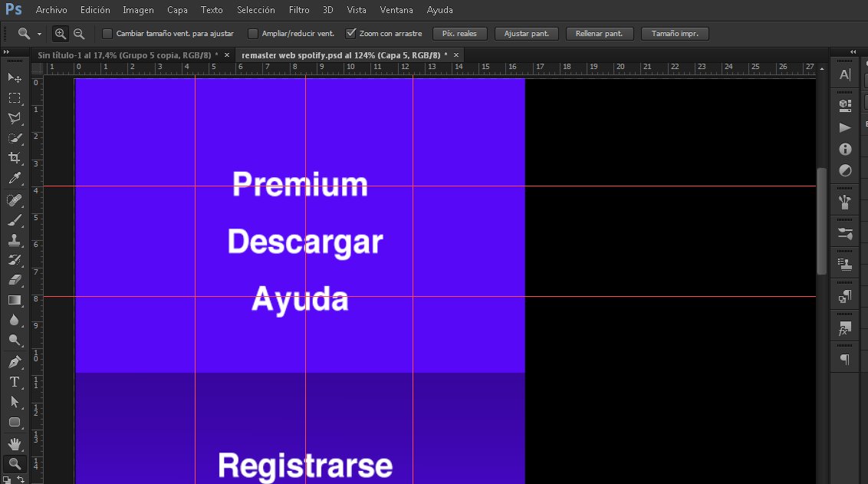Select the Rounded Rectangle shape tool

pos(15,422)
